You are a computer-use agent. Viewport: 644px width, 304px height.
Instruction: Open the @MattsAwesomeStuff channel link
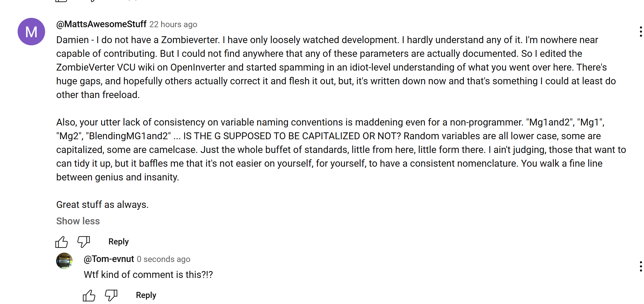pyautogui.click(x=101, y=24)
